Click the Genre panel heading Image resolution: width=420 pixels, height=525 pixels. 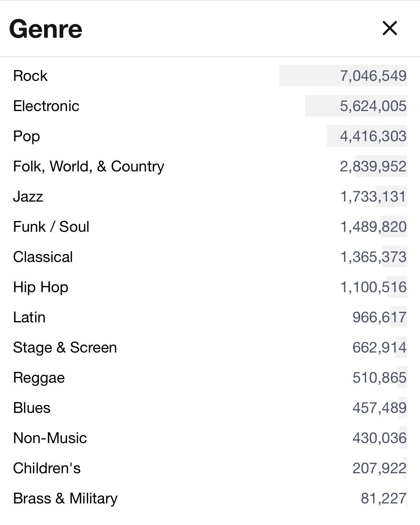[46, 29]
